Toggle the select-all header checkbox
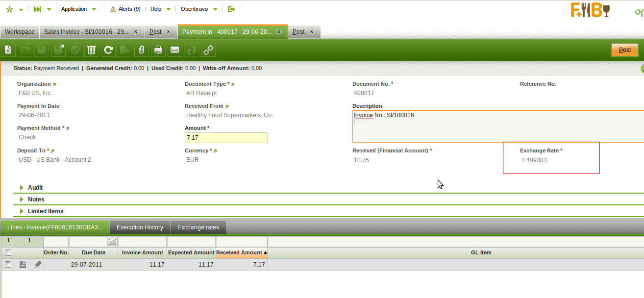 (8, 253)
